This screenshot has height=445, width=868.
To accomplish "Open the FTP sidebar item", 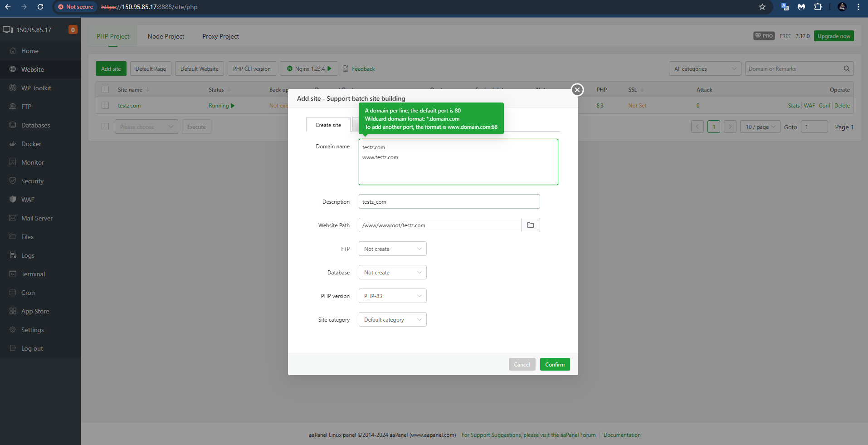I will click(x=40, y=107).
